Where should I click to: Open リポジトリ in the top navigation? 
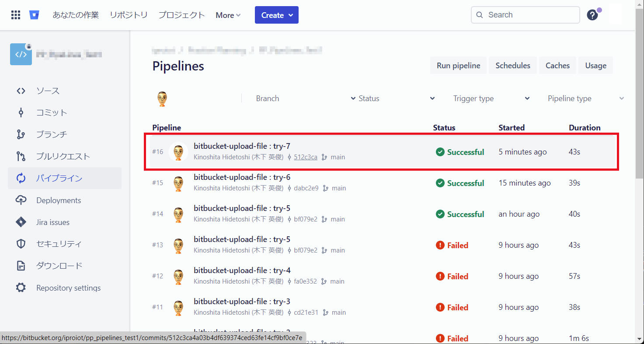[x=129, y=15]
